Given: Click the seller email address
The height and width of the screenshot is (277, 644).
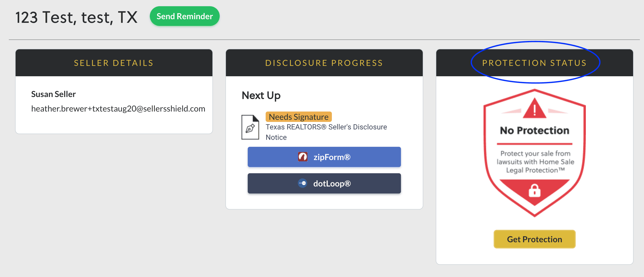Looking at the screenshot, I should coord(118,109).
